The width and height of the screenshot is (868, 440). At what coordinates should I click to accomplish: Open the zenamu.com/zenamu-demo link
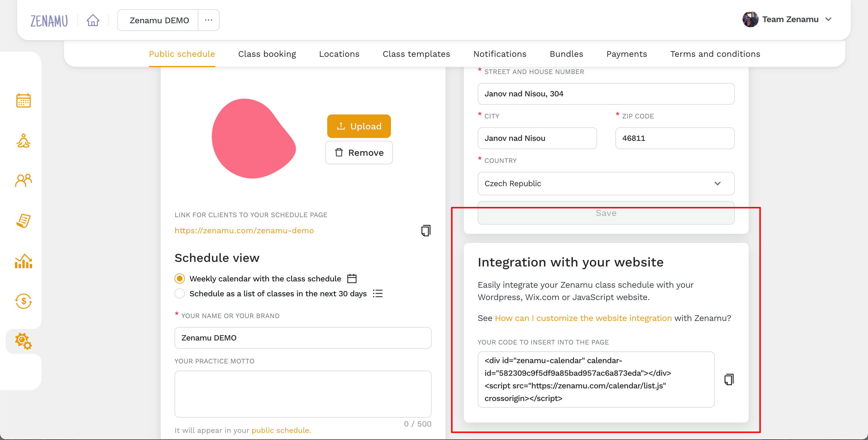click(x=244, y=230)
